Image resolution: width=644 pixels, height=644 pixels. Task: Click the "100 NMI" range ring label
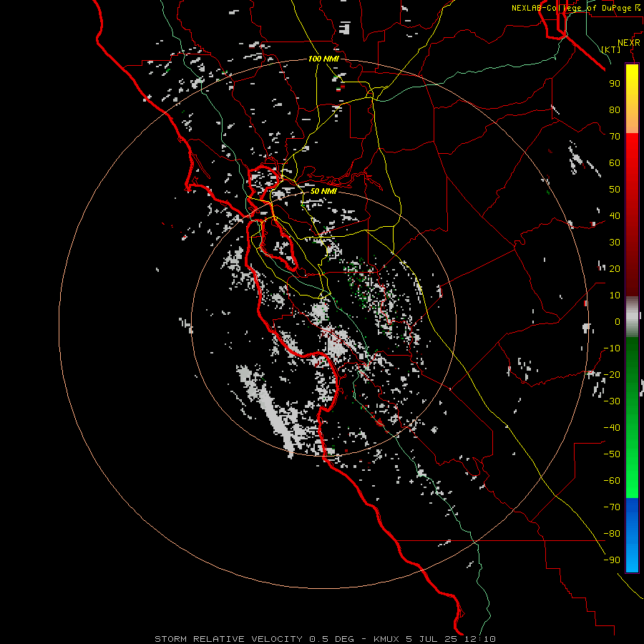tap(323, 59)
